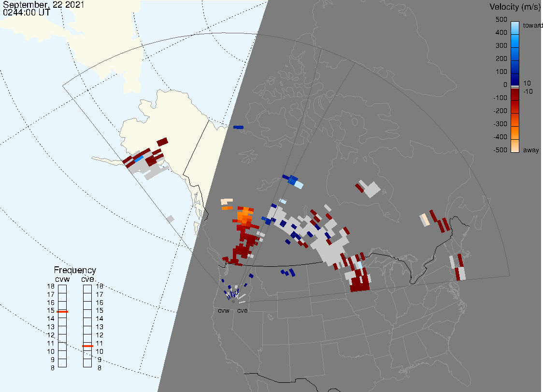
Task: Click the red marker on cve frequency bar
Action: click(x=87, y=346)
